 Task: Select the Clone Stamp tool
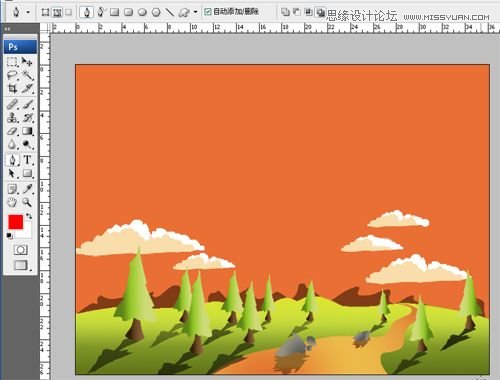(12, 118)
